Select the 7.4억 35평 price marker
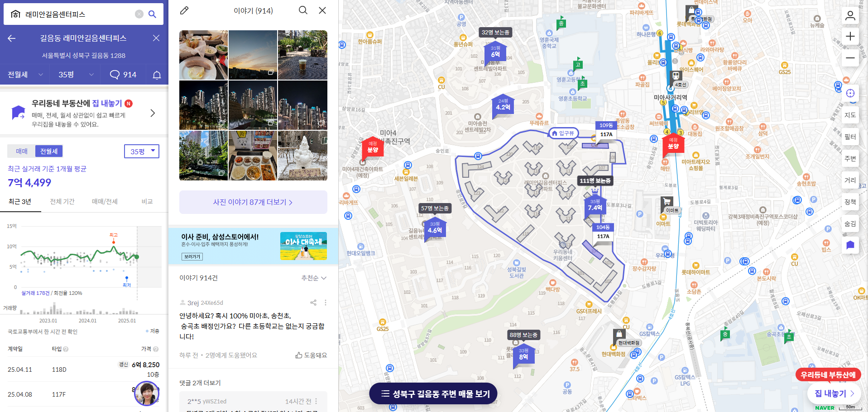Viewport: 868px width, 412px height. tap(595, 205)
